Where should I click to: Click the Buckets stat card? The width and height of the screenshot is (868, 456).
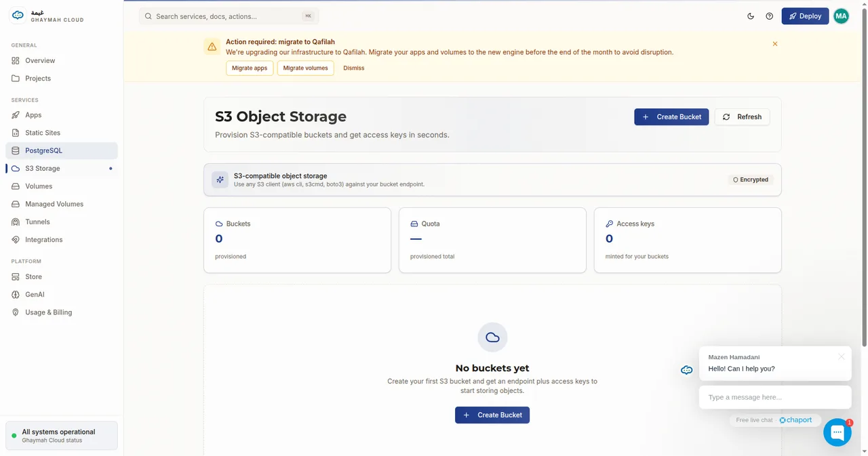[x=297, y=241]
